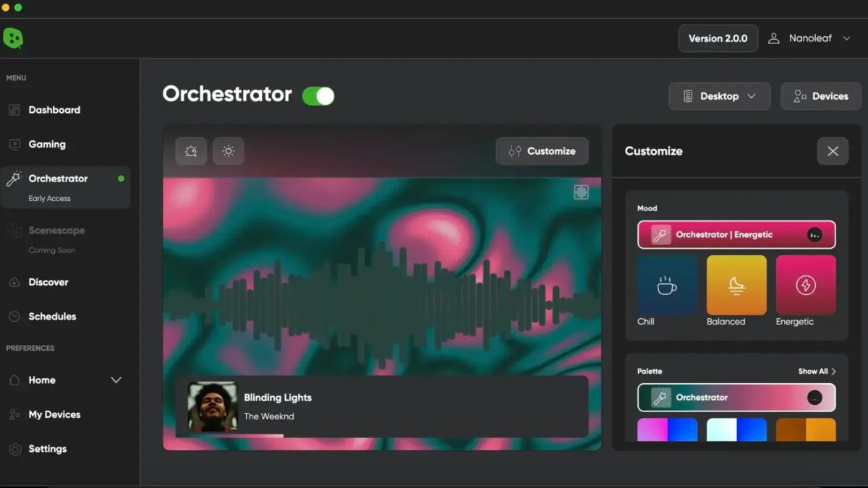Viewport: 868px width, 488px height.
Task: Select the Chill mood tile
Action: click(667, 286)
